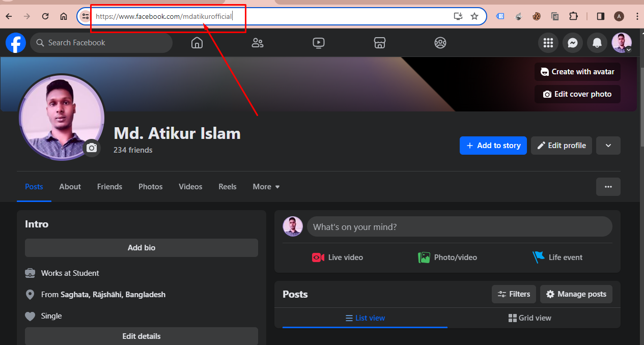The image size is (644, 345).
Task: Open the blue extension icon after bookmark star
Action: point(500,16)
